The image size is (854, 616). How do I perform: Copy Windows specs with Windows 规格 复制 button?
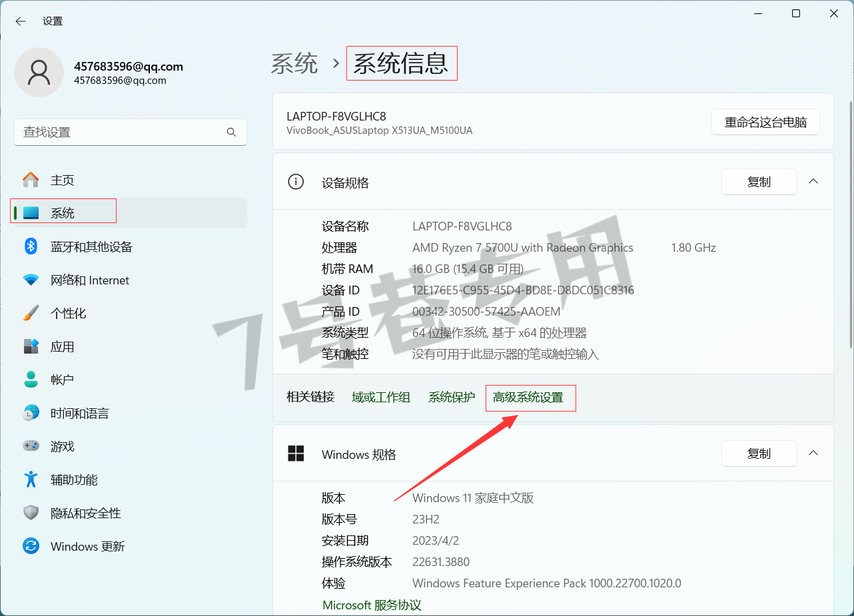pos(759,454)
